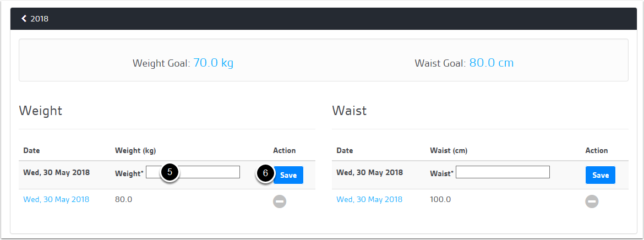Delete the 80.0 weight entry

280,201
